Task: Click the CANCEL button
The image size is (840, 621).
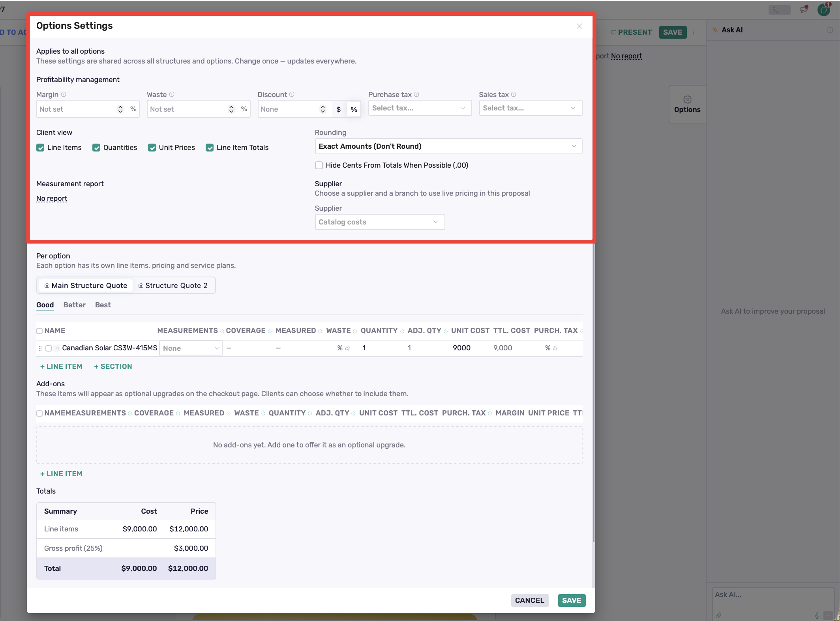Action: pos(530,600)
